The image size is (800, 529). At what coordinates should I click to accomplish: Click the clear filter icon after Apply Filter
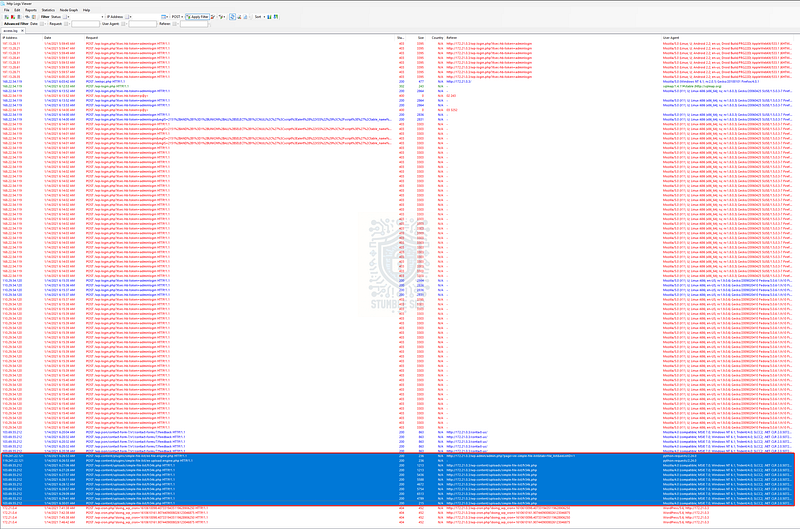pos(213,17)
